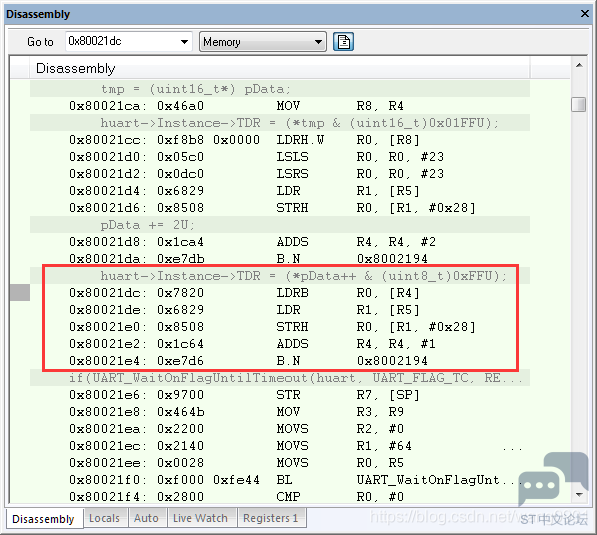The height and width of the screenshot is (535, 597).
Task: Select STRH line at 0x80021d6
Action: (280, 208)
